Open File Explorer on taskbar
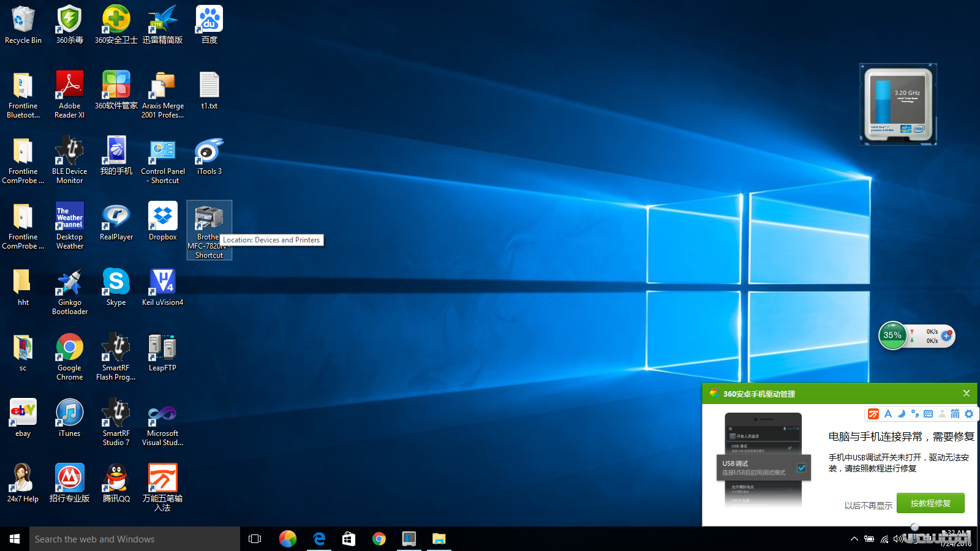The image size is (980, 551). click(x=439, y=539)
